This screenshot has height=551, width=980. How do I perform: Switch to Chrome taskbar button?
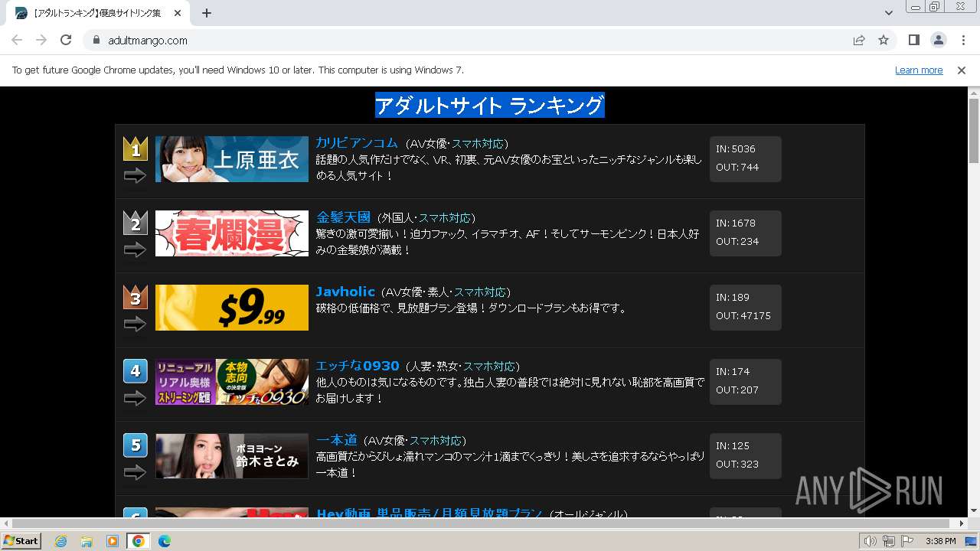pyautogui.click(x=139, y=541)
